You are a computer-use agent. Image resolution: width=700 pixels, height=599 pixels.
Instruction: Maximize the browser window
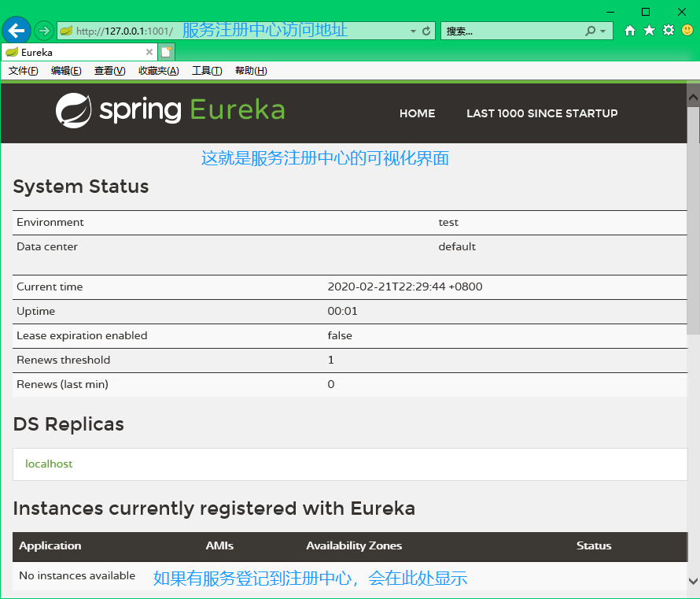pyautogui.click(x=646, y=12)
